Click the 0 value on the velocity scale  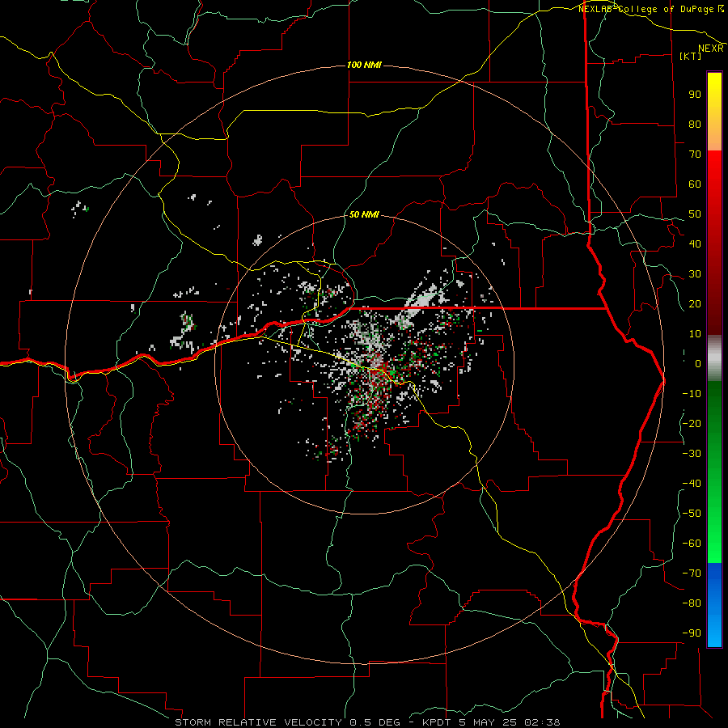pos(698,364)
